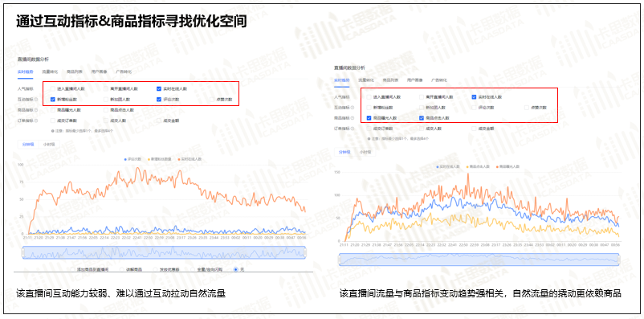Image resolution: width=644 pixels, height=319 pixels.
Task: Click info icon beside 互动指标 in right panel
Action: (353, 108)
